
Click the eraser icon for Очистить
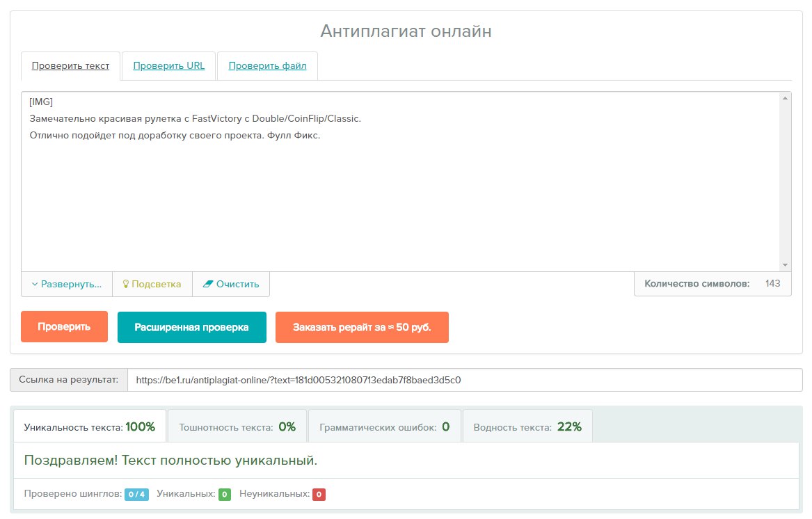[x=207, y=285]
